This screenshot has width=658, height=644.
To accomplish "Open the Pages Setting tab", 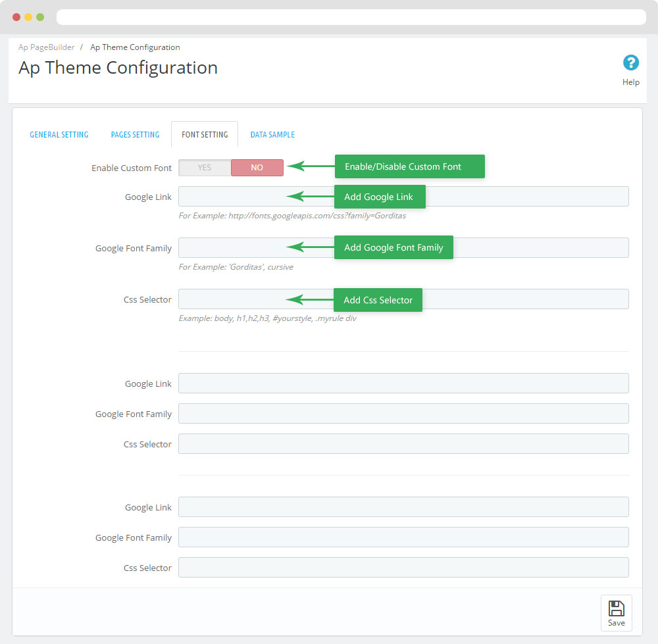I will click(135, 135).
